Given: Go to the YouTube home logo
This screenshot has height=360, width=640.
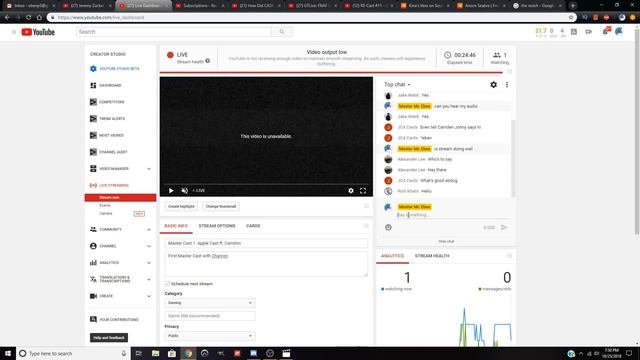Looking at the screenshot, I should coord(38,32).
